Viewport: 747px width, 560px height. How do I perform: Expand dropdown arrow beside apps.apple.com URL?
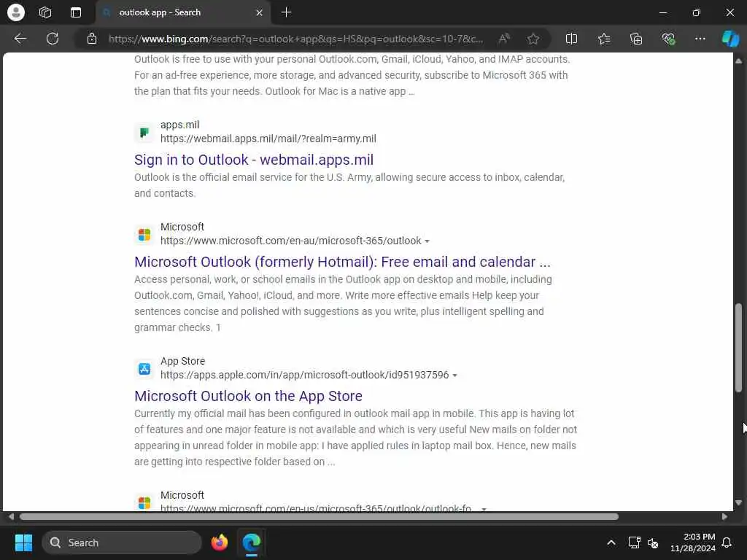[455, 376]
